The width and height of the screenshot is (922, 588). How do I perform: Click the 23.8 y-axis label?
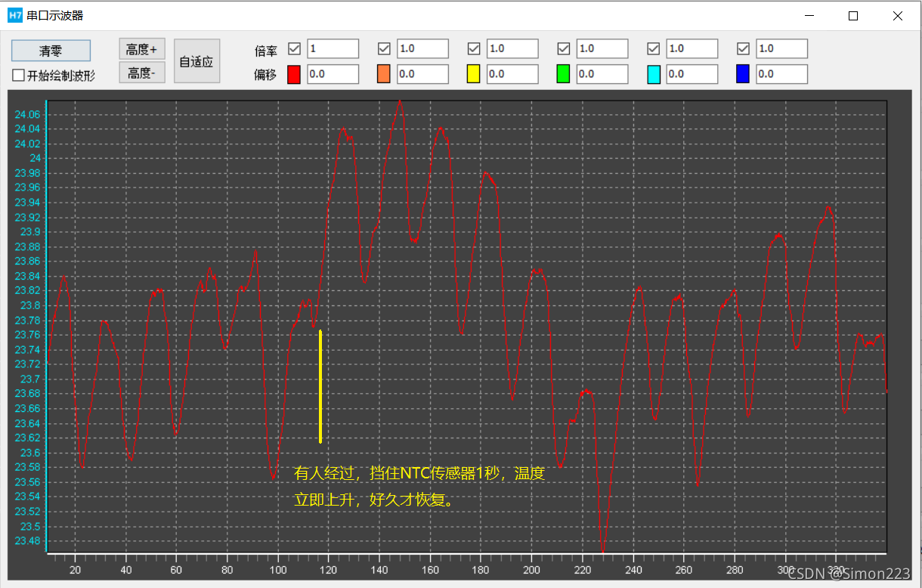(x=31, y=305)
